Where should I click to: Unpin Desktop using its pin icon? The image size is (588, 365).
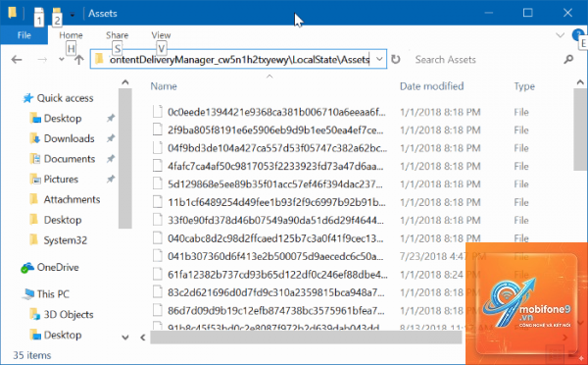(x=110, y=119)
